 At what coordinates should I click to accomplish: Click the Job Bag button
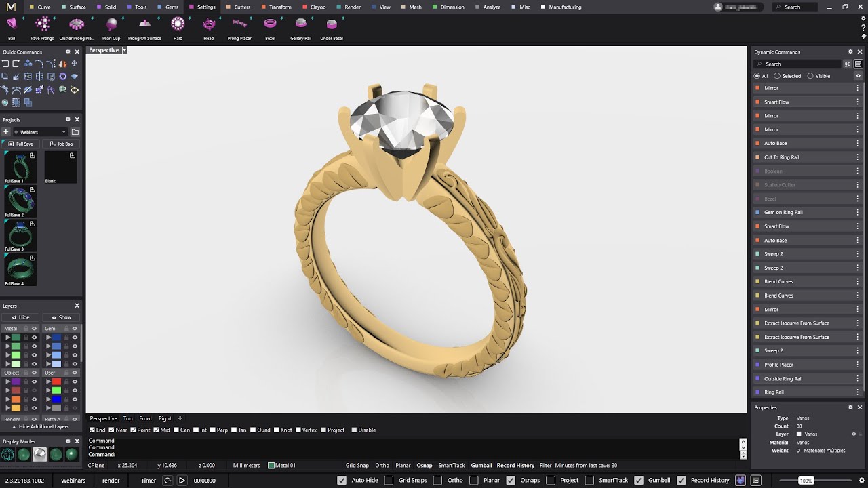[61, 144]
